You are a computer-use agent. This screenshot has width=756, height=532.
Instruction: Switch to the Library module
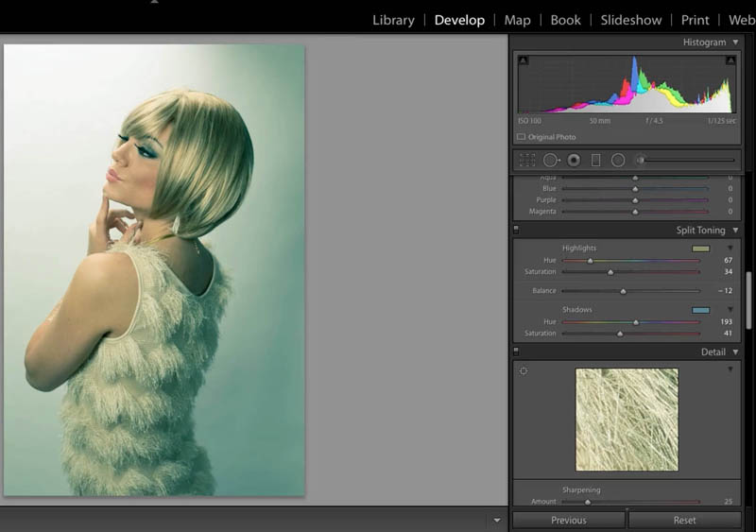coord(393,20)
